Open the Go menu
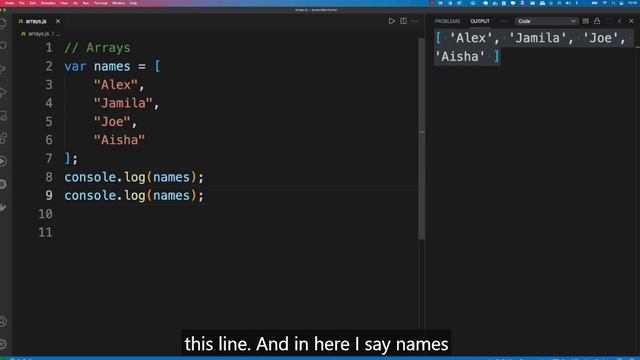This screenshot has width=640, height=360. pyautogui.click(x=76, y=3)
